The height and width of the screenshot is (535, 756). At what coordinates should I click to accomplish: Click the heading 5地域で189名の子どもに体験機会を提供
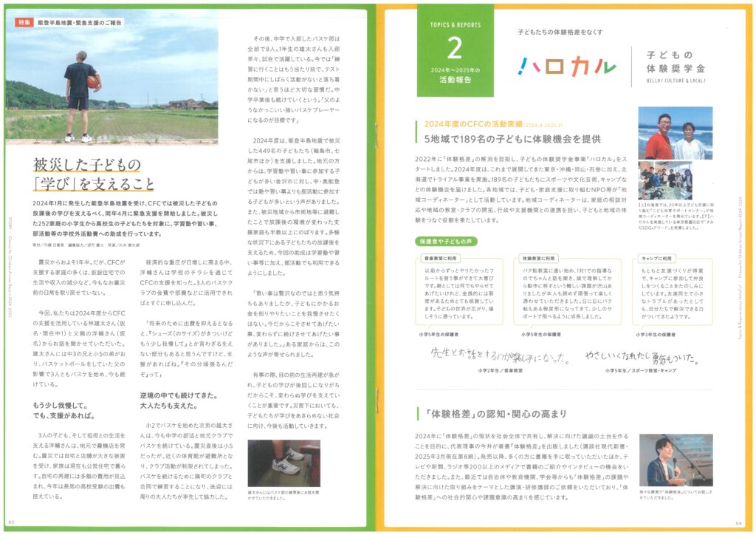coord(512,139)
